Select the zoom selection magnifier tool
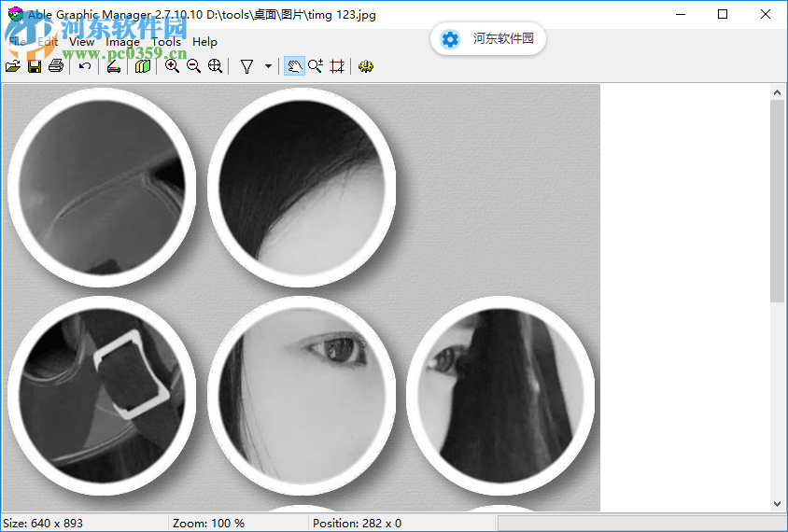Viewport: 788px width, 532px height. tap(316, 66)
